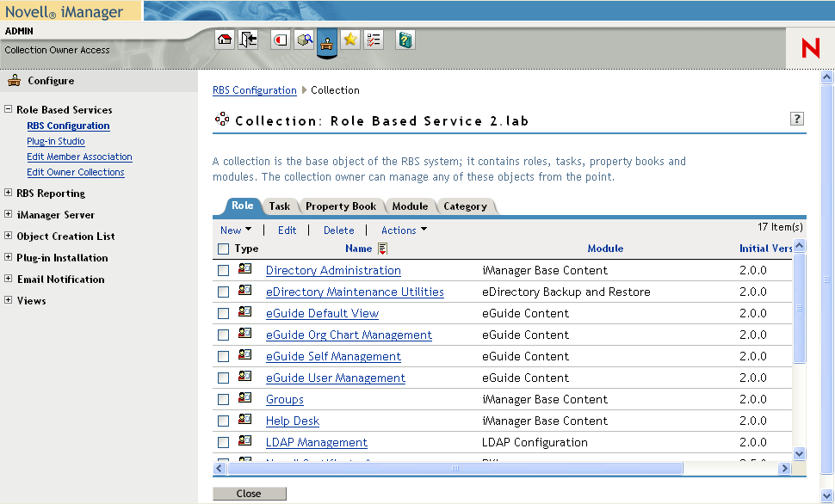This screenshot has height=504, width=835.
Task: Switch to the Property Book tab
Action: pyautogui.click(x=340, y=206)
